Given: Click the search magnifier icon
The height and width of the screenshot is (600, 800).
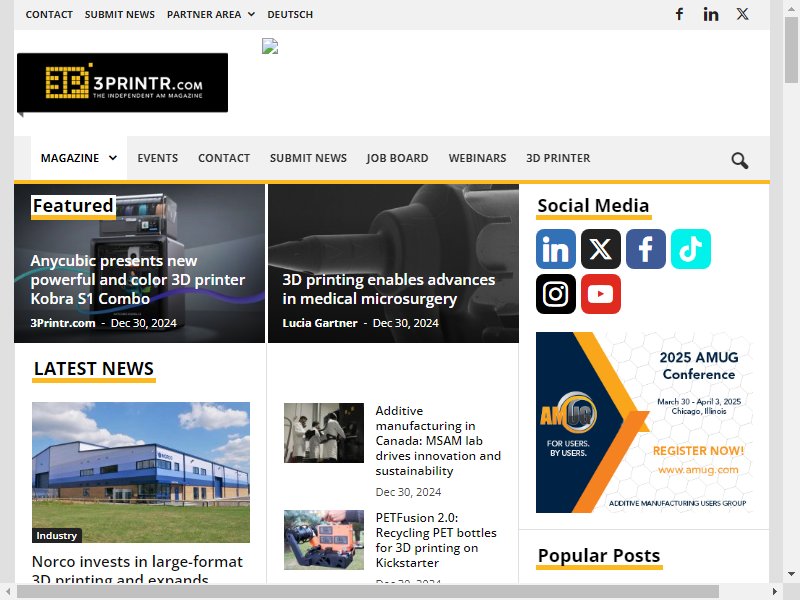Looking at the screenshot, I should 740,160.
